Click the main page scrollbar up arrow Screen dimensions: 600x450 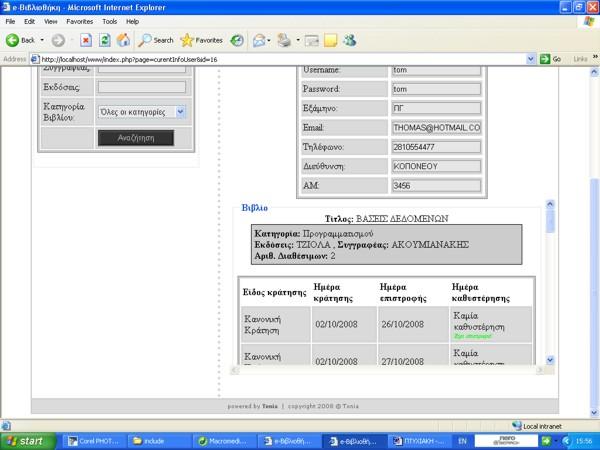click(x=594, y=72)
